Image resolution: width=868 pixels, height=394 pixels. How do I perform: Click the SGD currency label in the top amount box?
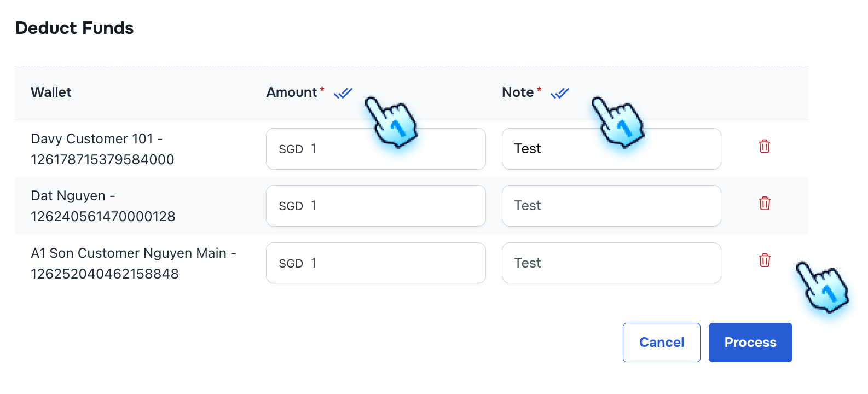[291, 148]
